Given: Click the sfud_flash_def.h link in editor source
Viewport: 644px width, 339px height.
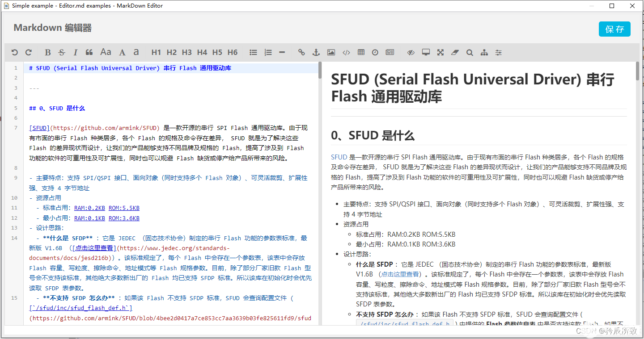Looking at the screenshot, I should coord(80,308).
